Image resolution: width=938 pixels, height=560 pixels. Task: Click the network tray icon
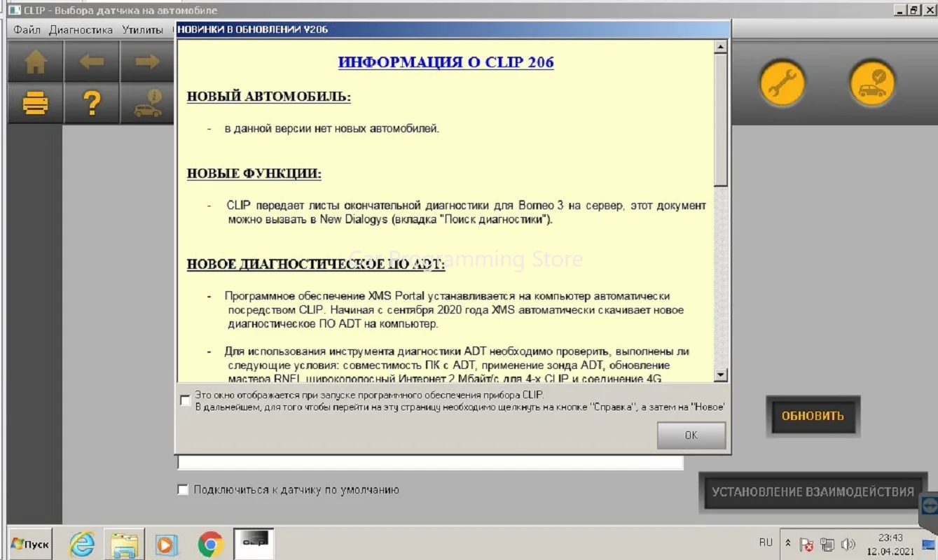[827, 544]
